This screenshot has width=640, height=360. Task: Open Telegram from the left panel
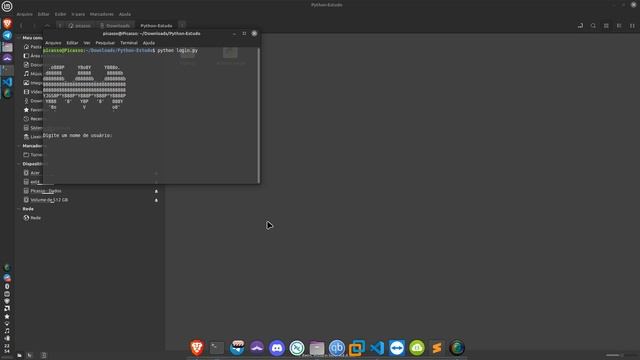pyautogui.click(x=7, y=35)
